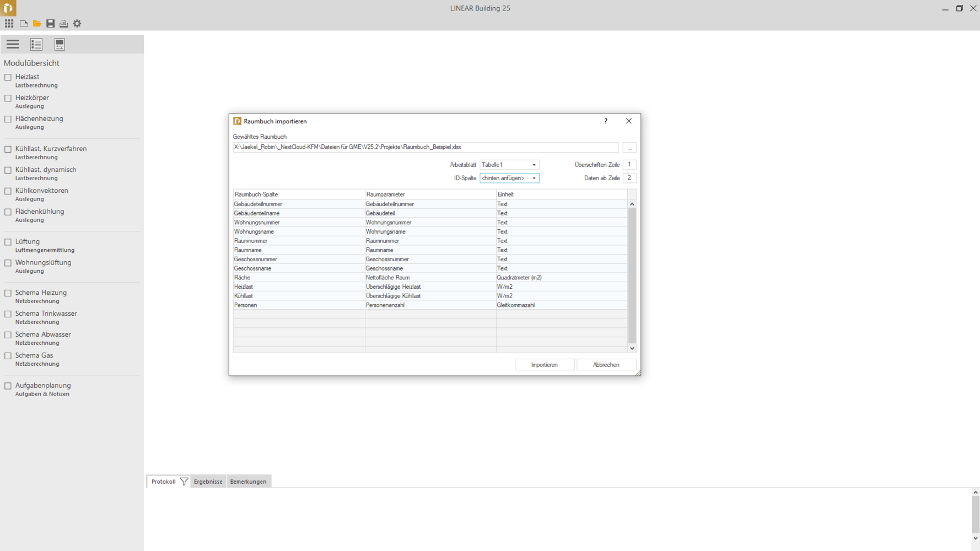
Task: Enable the Heizlast module checkbox
Action: pyautogui.click(x=8, y=77)
